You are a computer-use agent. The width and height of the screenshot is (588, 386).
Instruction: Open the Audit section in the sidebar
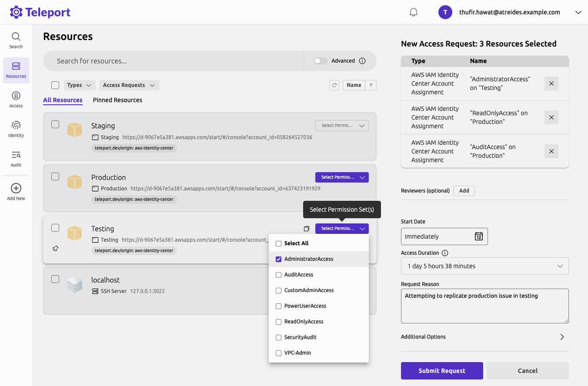pos(16,158)
